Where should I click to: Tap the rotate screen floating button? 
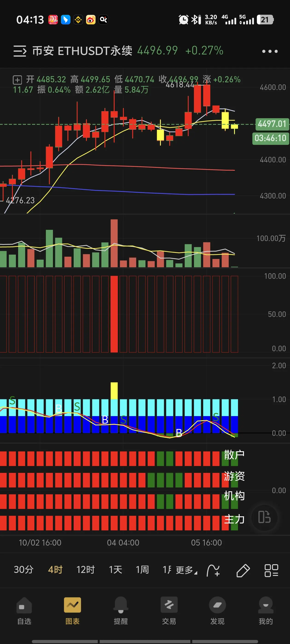264,517
